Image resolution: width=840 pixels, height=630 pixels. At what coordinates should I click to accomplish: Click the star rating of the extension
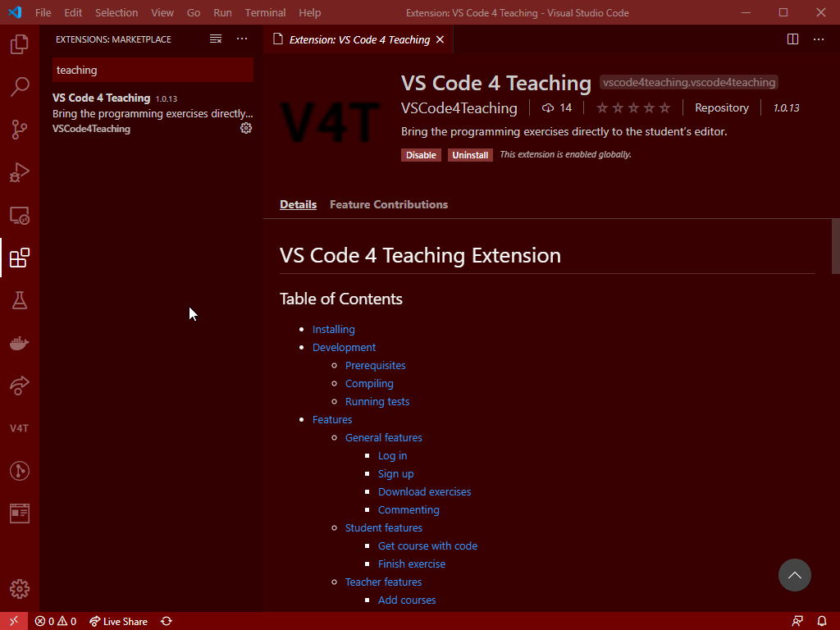click(x=633, y=107)
